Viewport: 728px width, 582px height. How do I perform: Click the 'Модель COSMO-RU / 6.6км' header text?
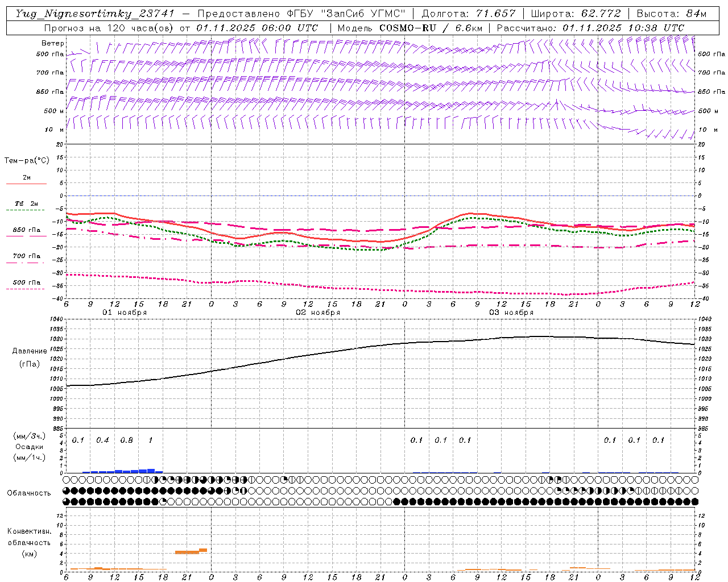(409, 28)
